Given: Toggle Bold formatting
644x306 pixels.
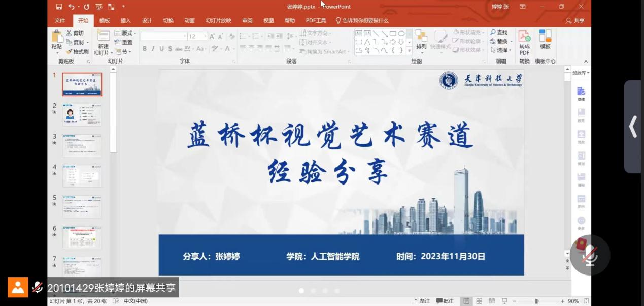Looking at the screenshot, I should coord(145,49).
